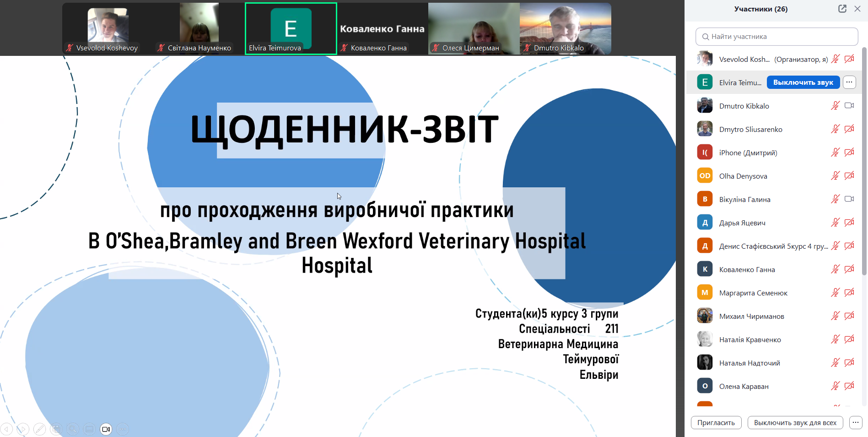Viewport: 868px width, 437px height.
Task: Click camera icon next to Вікуліна Галина
Action: (x=849, y=199)
